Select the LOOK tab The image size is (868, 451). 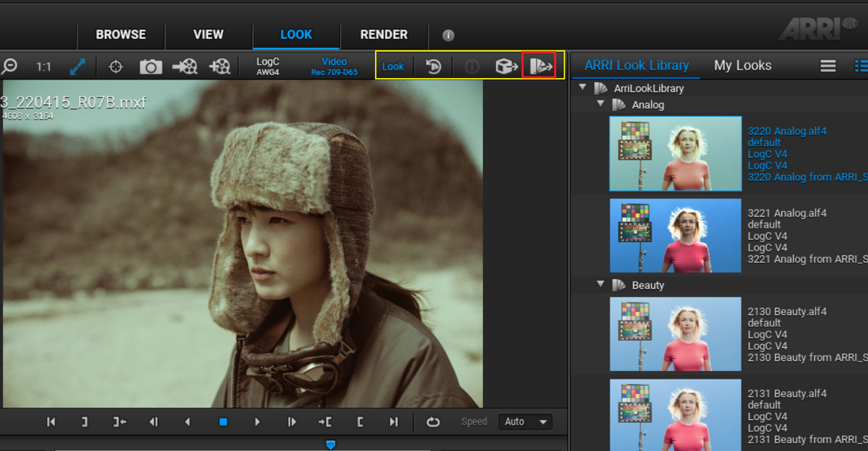pos(296,35)
